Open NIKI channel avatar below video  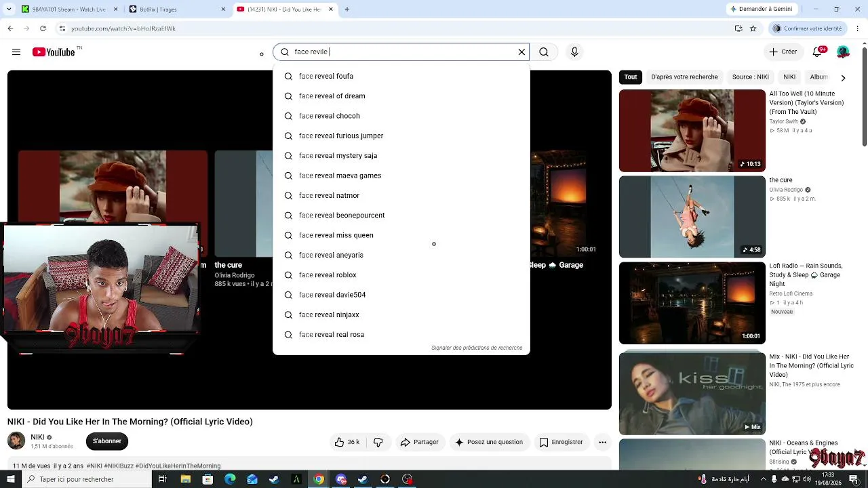16,441
